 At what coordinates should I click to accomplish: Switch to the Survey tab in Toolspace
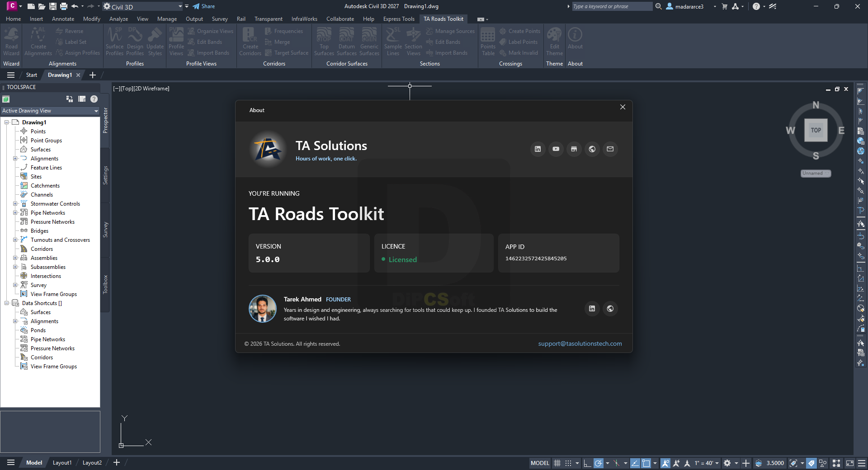coord(105,230)
